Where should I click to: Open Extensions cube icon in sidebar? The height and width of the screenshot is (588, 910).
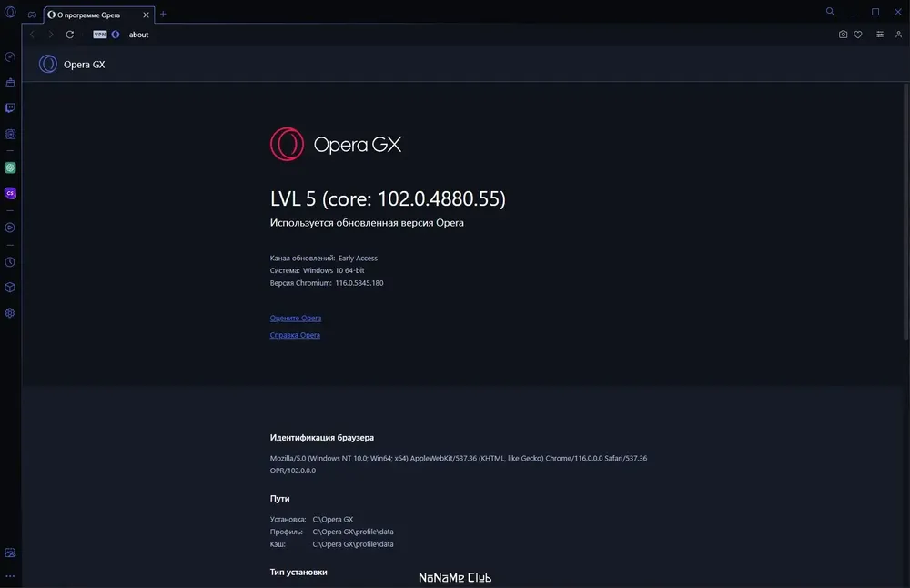pyautogui.click(x=10, y=288)
